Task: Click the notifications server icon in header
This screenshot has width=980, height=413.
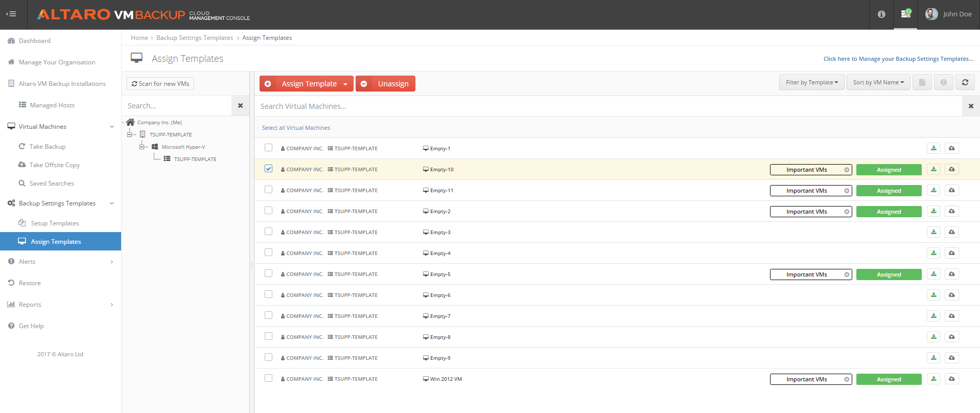Action: point(905,14)
